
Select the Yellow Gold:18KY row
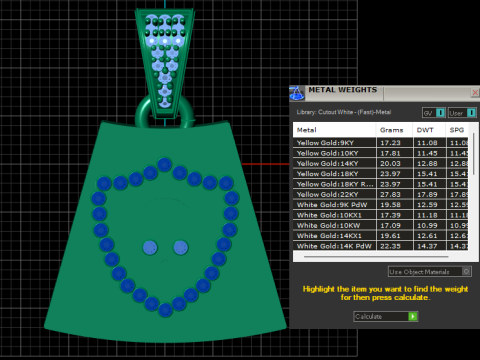(x=381, y=174)
